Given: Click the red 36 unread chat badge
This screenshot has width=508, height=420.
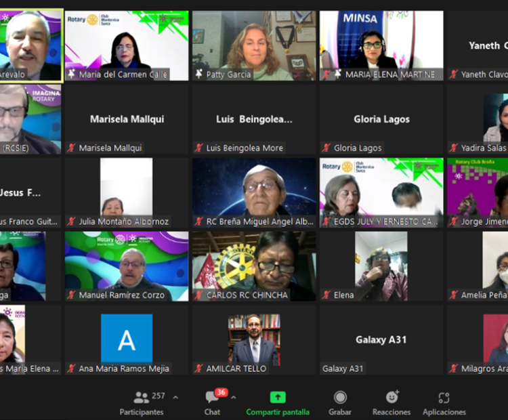Looking at the screenshot, I should coord(221,392).
